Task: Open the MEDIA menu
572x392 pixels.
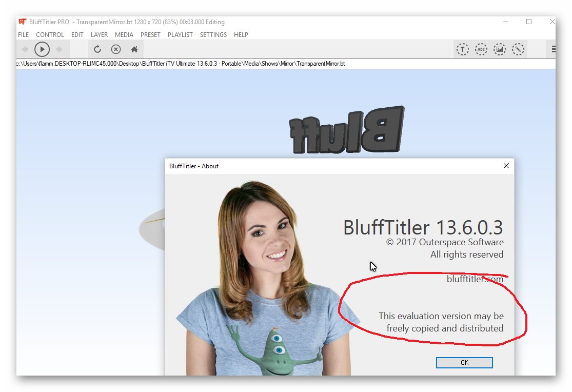Action: (x=124, y=35)
